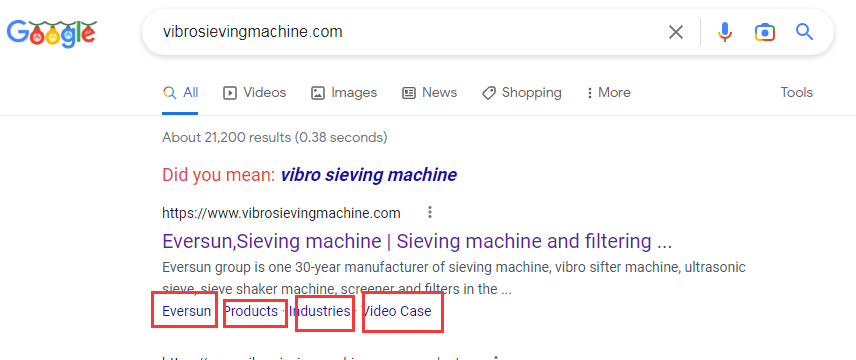Visit the Industries sitelink
Image resolution: width=856 pixels, height=360 pixels.
(320, 311)
